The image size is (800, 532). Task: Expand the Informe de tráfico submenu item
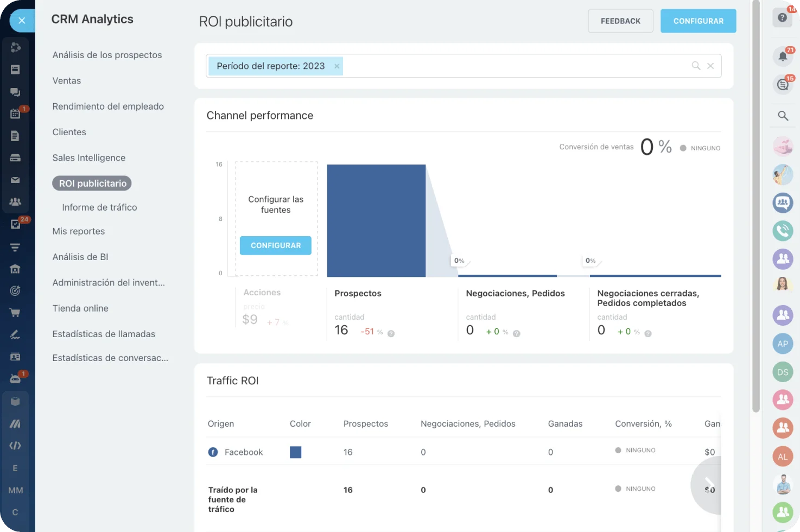(99, 207)
